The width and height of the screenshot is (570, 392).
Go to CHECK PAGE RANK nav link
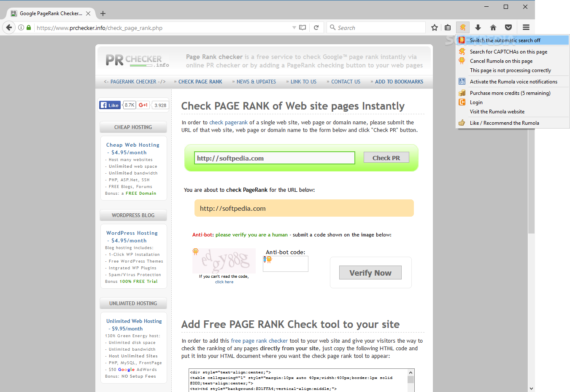200,82
